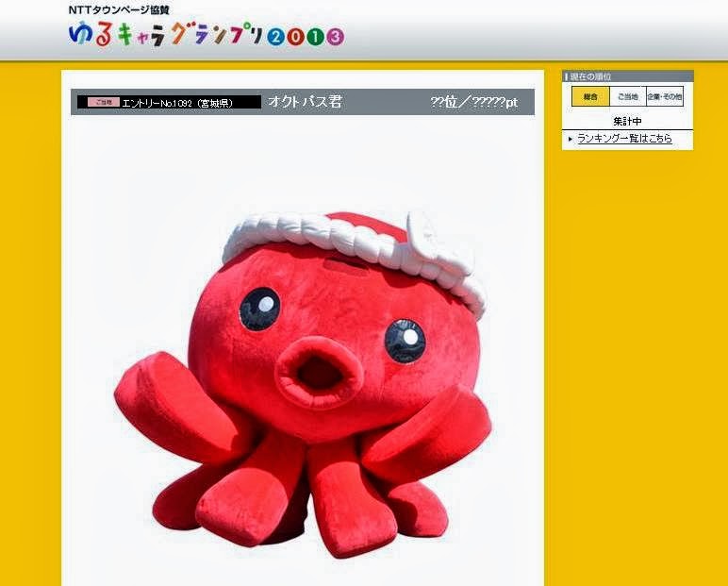Click the ゆるキャラグランプリ2013 logo
The width and height of the screenshot is (728, 586).
click(x=207, y=35)
